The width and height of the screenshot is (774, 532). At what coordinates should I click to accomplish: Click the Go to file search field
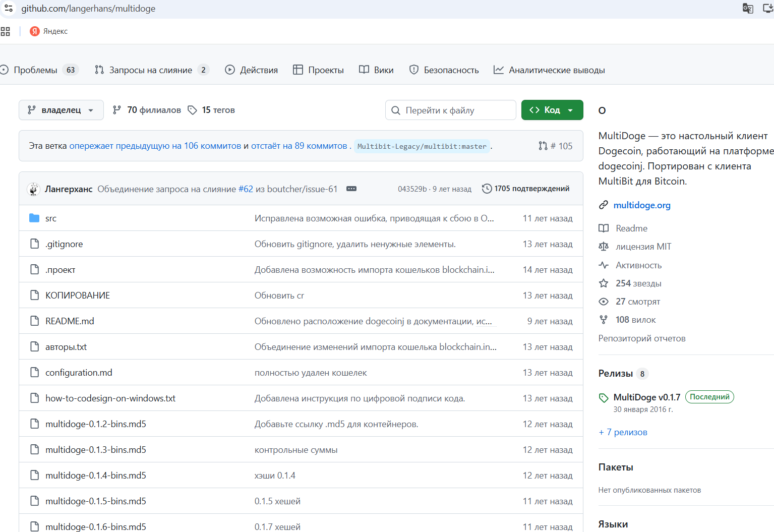[451, 110]
